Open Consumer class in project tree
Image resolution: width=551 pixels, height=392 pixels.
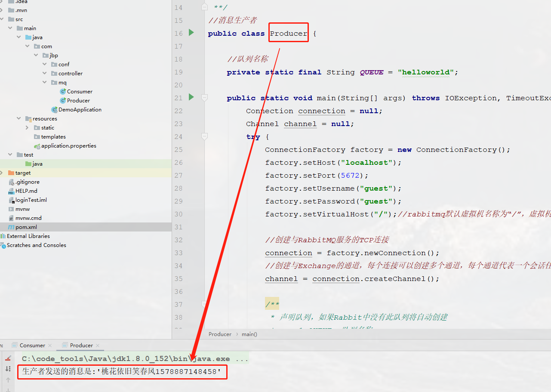pos(80,92)
